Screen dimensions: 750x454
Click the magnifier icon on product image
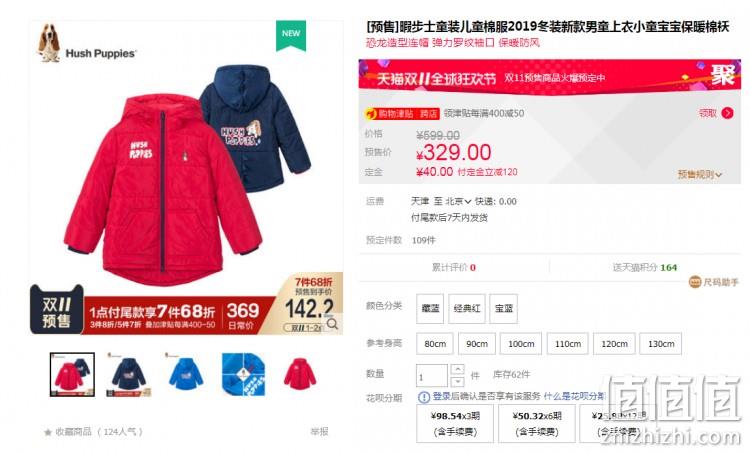click(332, 324)
